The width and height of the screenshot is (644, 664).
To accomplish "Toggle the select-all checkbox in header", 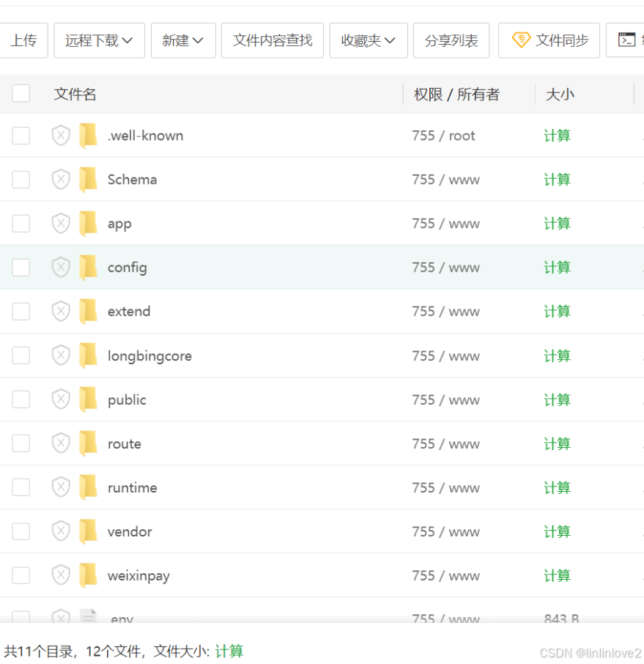I will point(21,94).
